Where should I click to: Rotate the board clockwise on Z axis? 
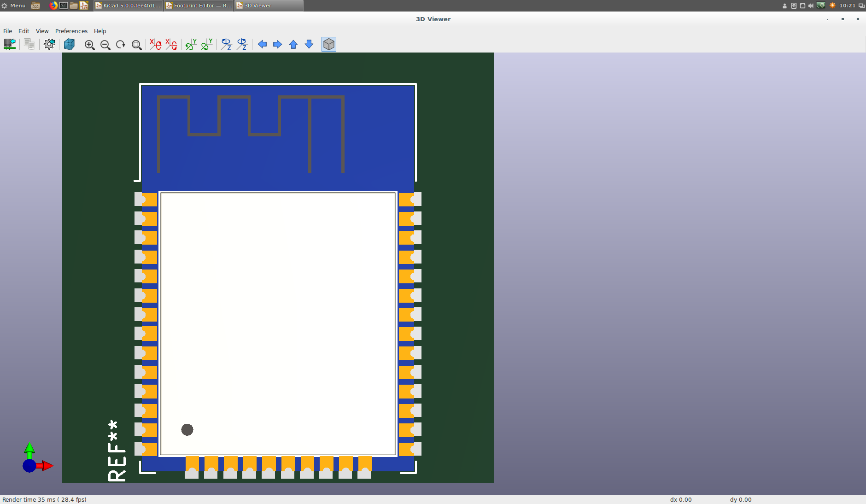(226, 44)
